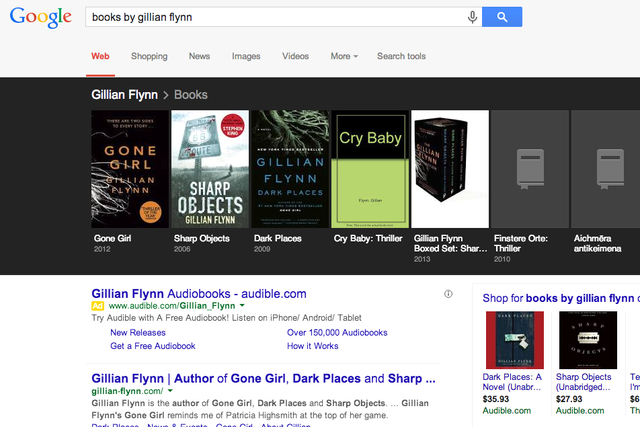This screenshot has height=427, width=640.
Task: Open Dark Places audiobook product image
Action: (515, 340)
